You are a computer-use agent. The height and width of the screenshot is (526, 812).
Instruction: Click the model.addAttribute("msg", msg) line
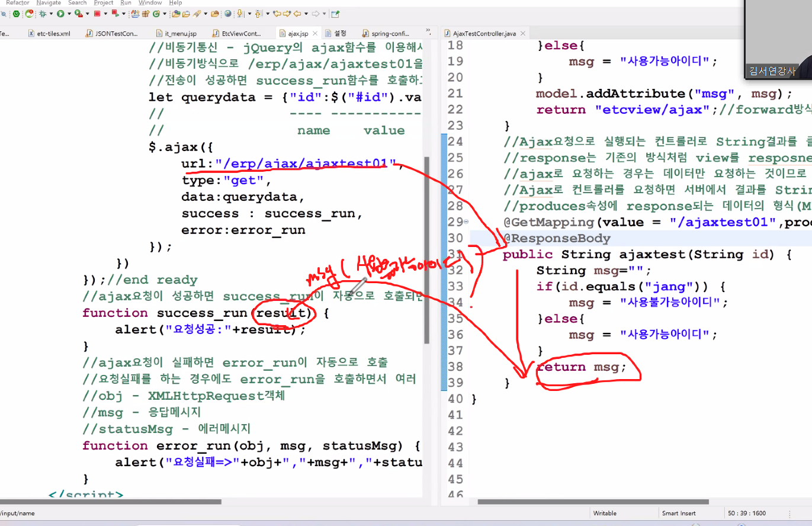pos(664,94)
